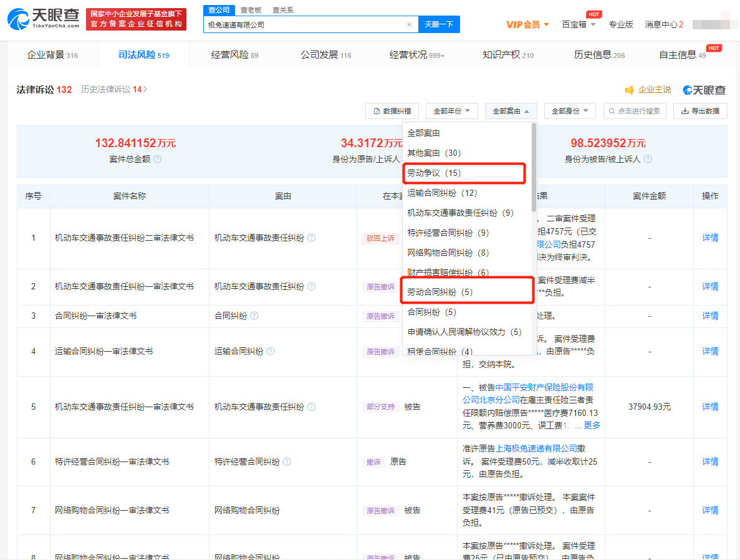The image size is (740, 560).
Task: Select the 查老板 search tab
Action: coord(251,10)
